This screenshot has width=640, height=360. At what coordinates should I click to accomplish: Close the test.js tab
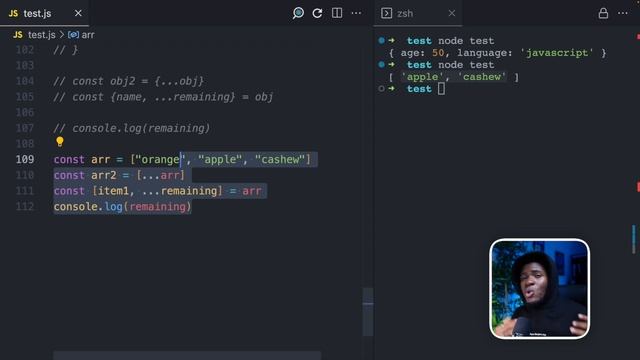click(x=78, y=13)
